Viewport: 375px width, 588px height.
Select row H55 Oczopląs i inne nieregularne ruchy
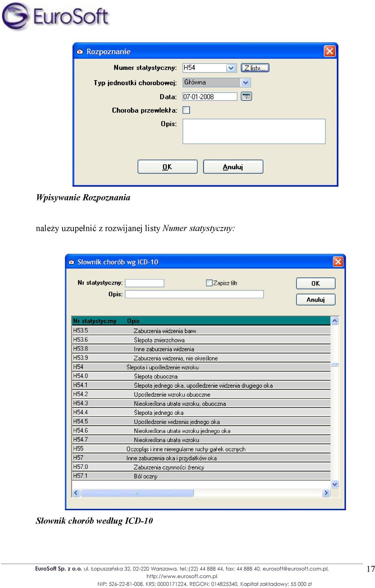(x=201, y=449)
